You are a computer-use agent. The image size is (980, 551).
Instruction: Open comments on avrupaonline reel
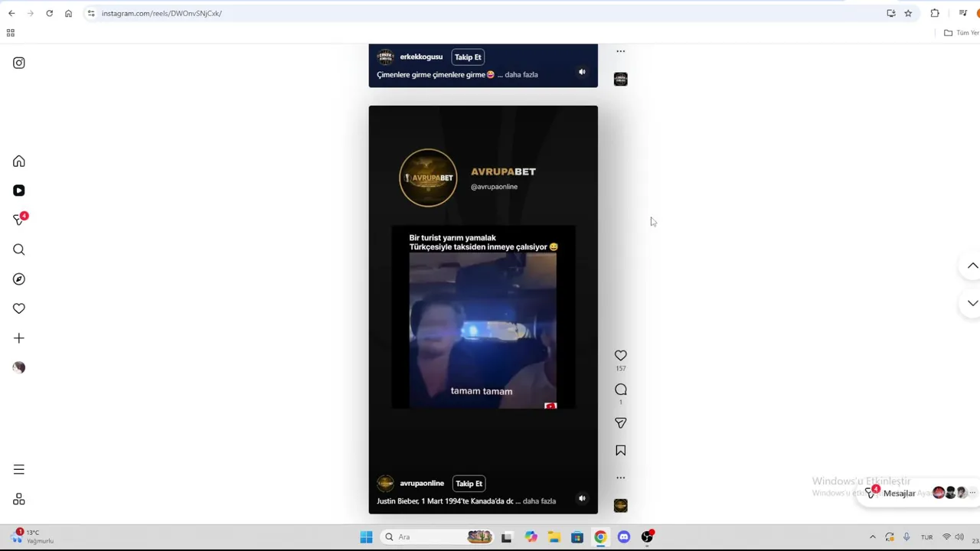coord(621,390)
